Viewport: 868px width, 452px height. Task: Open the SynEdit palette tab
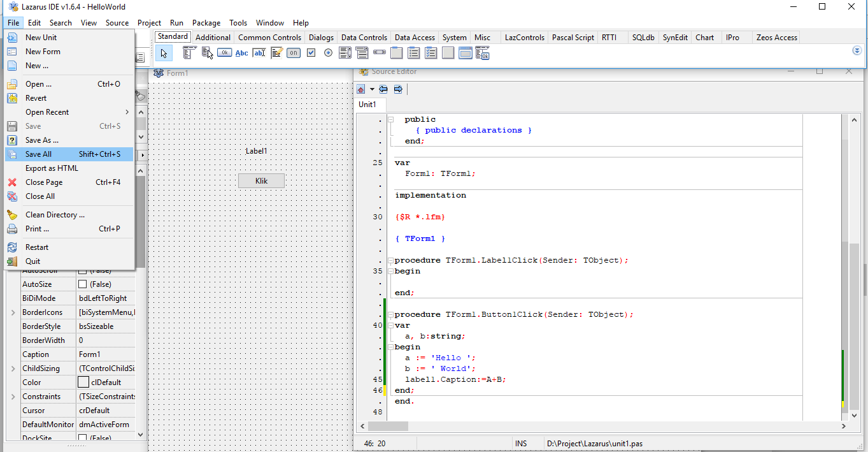[x=675, y=38]
